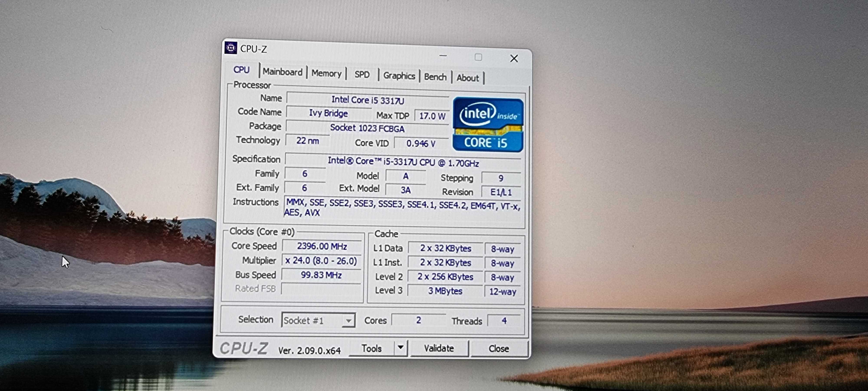Click the Multiplier value x 24.0 (8.0 - 26.0)
The height and width of the screenshot is (391, 868).
[321, 261]
